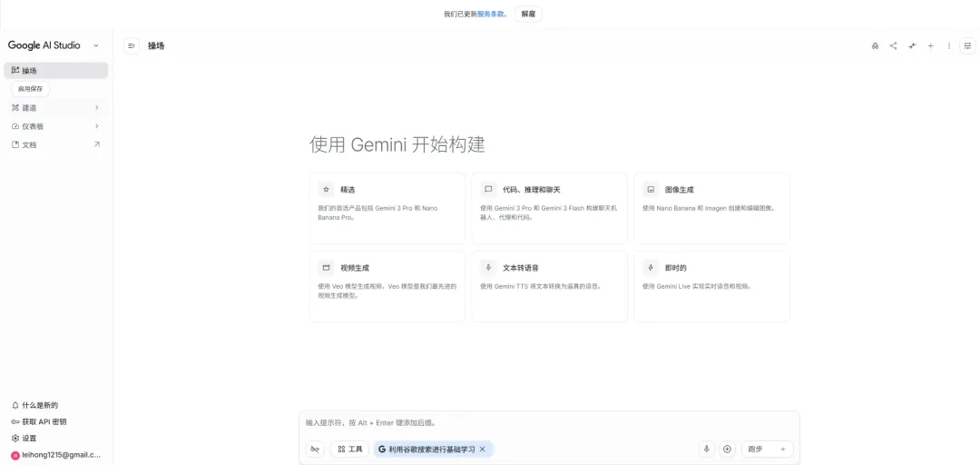Remove the 利用谷歌搜索进行基础学习 chip with its X
980x465 pixels.
pyautogui.click(x=482, y=450)
